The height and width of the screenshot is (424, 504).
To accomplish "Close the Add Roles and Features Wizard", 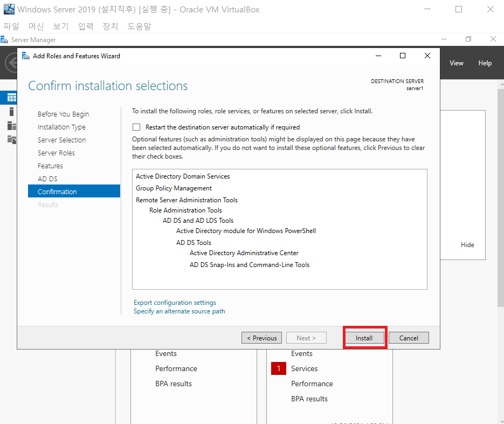I will tap(427, 56).
